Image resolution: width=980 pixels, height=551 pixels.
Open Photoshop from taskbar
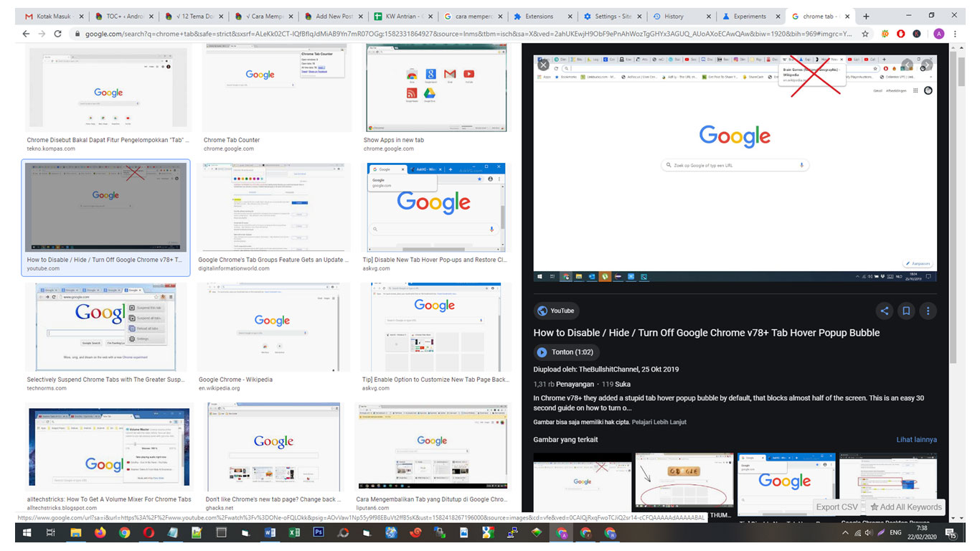click(319, 533)
